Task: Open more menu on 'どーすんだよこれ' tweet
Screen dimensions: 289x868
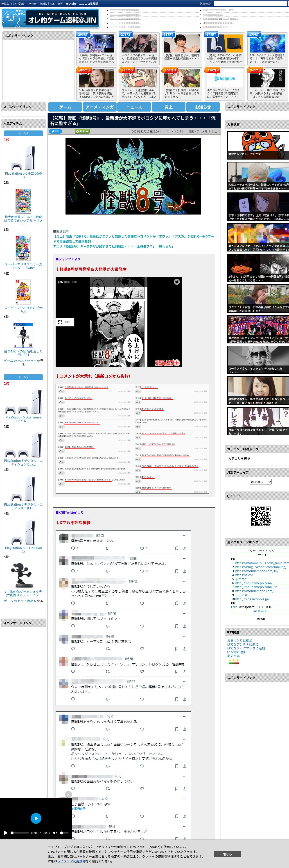Action: (184, 636)
